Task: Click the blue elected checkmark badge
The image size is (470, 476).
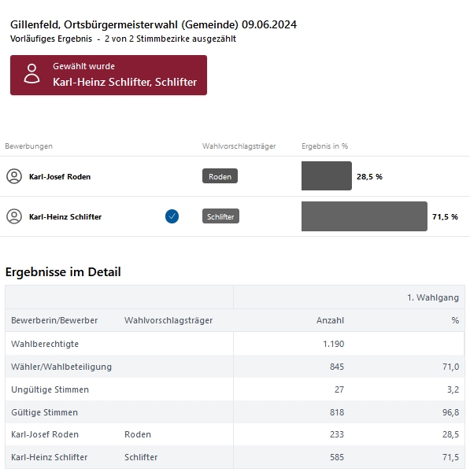Action: [172, 216]
